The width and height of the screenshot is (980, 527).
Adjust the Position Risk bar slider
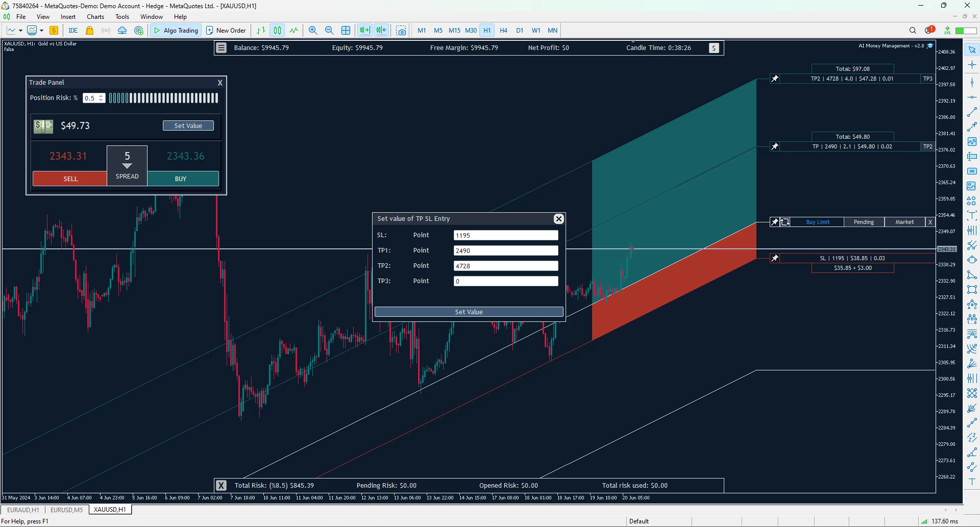click(163, 98)
